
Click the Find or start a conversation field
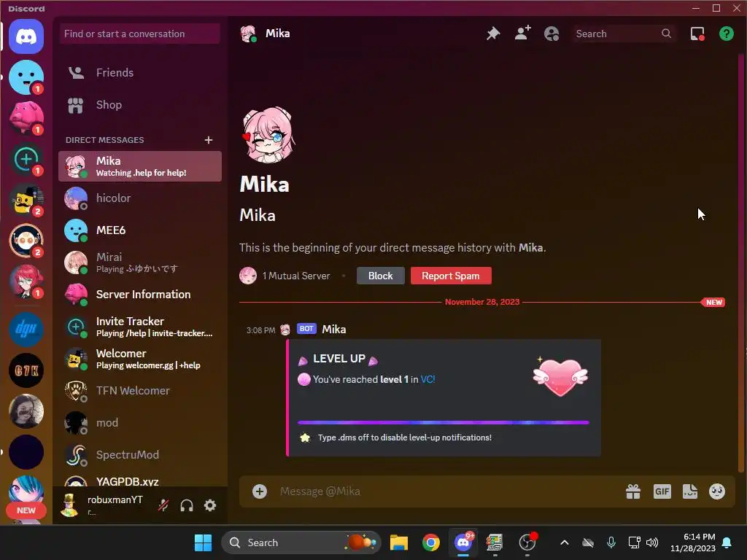tap(139, 34)
